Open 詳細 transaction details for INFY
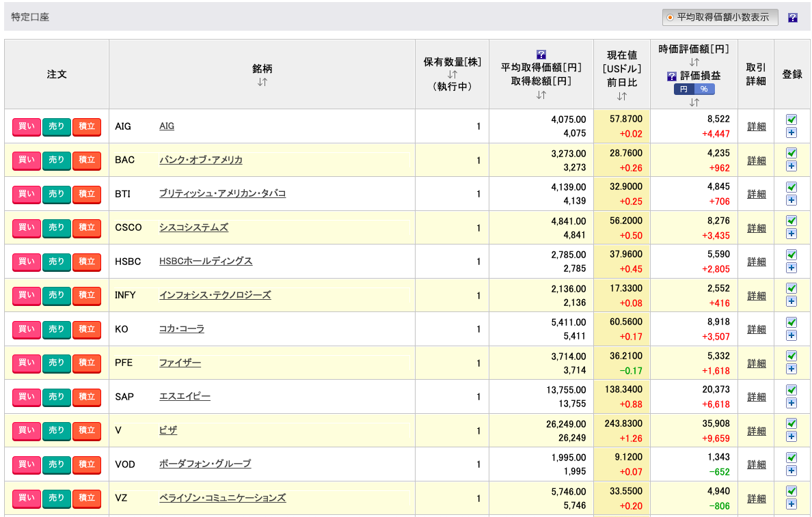 tap(756, 296)
